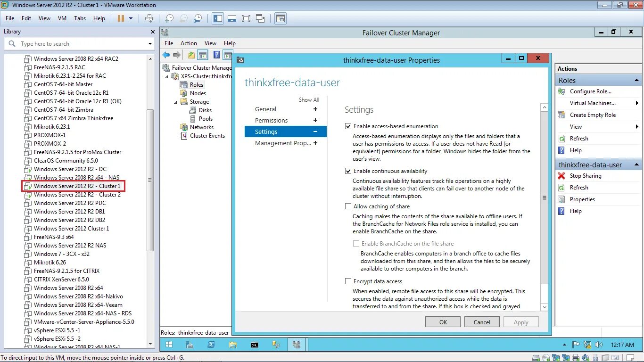
Task: Open the Tabs menu in VMware
Action: click(x=80, y=18)
